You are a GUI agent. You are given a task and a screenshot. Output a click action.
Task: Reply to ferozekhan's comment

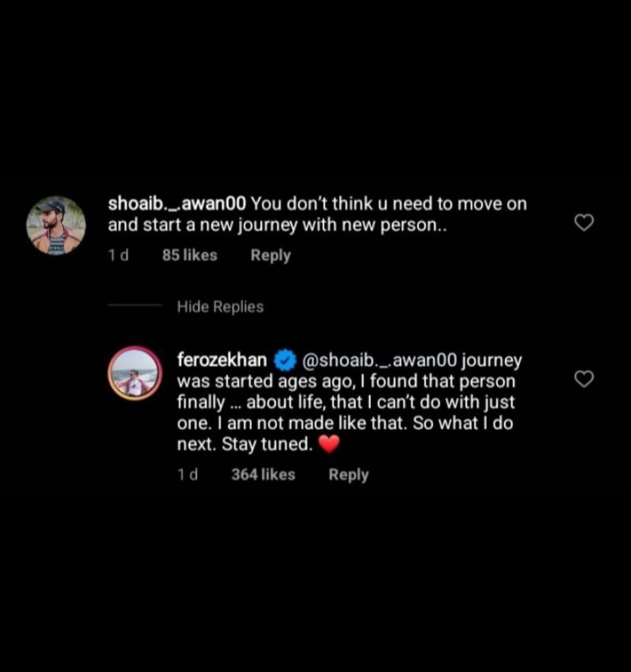(349, 475)
